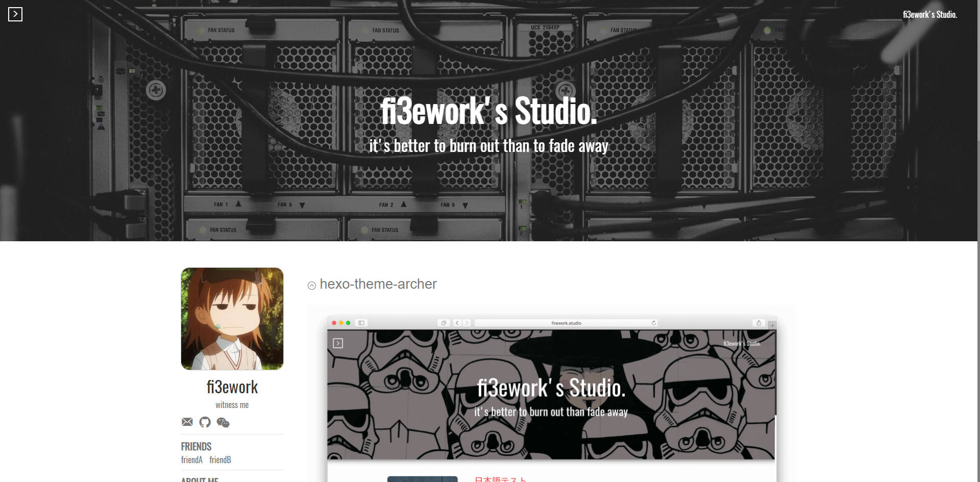Open the GitHub profile icon
The height and width of the screenshot is (482, 980).
pos(205,422)
